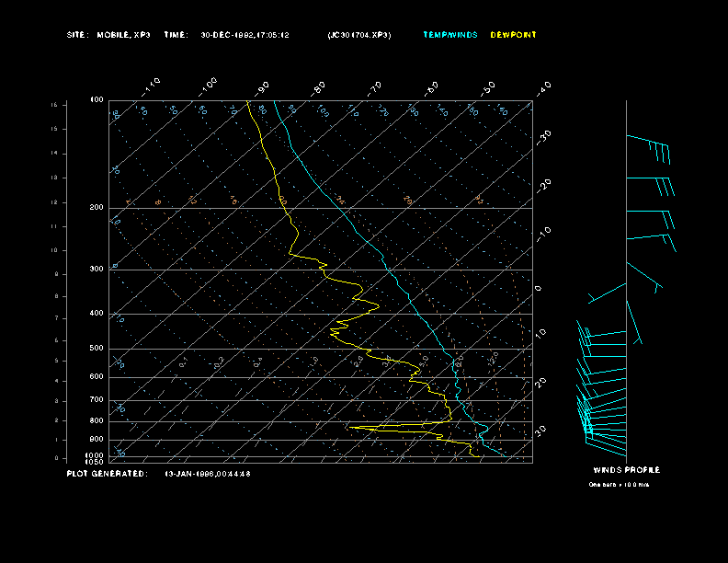Click the 1050 pressure level label

pos(95,462)
